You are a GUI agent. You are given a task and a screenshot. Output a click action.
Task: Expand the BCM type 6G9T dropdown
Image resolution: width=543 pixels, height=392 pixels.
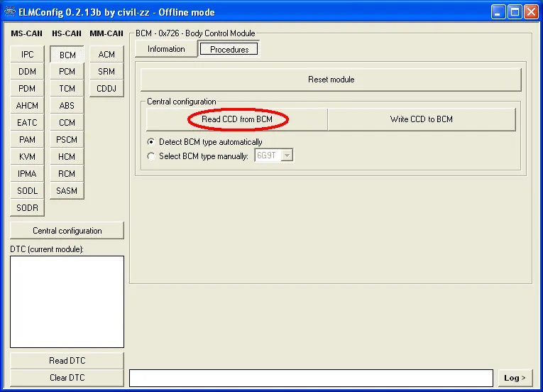[x=287, y=156]
